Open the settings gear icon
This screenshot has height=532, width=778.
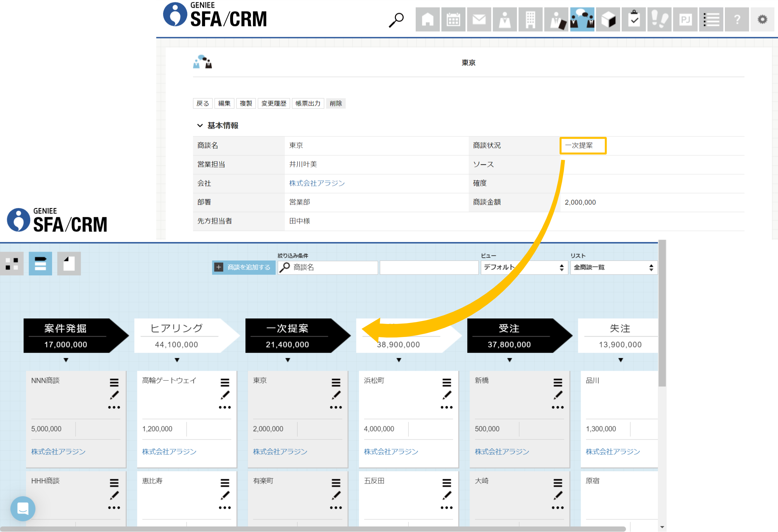763,20
